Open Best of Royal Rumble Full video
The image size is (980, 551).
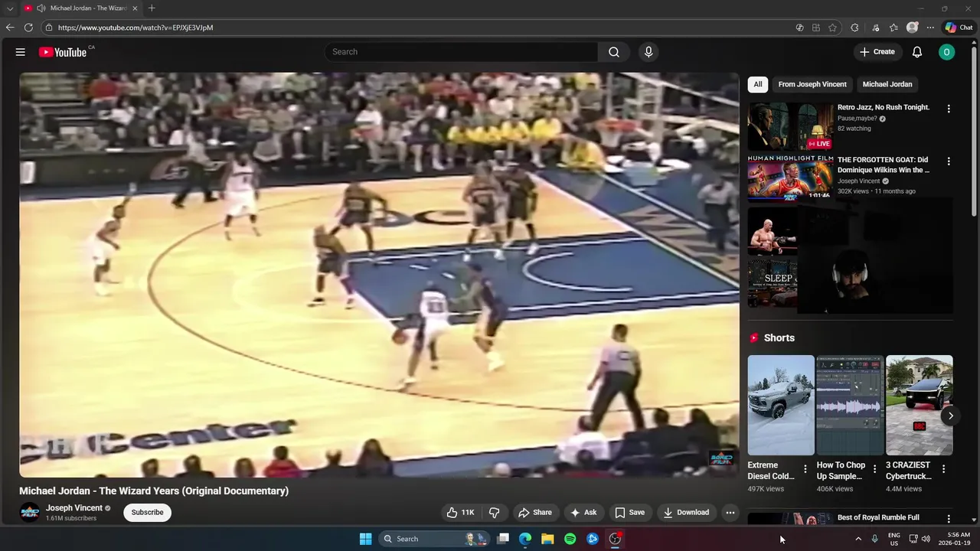pos(878,517)
